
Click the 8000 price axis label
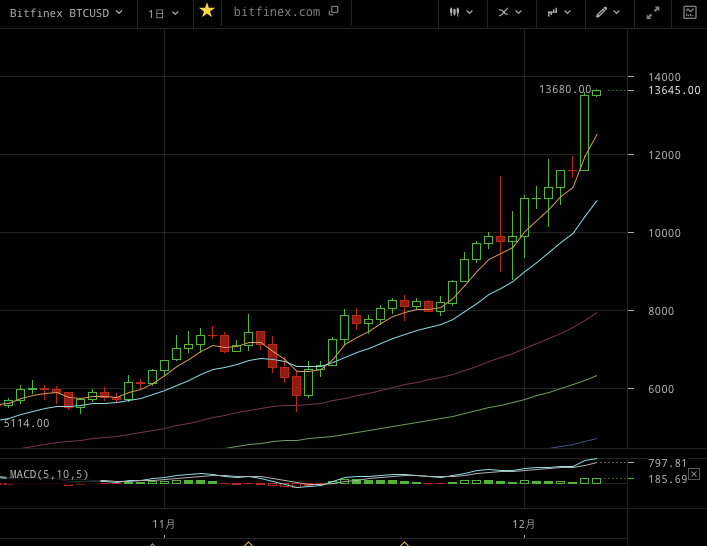tap(661, 311)
